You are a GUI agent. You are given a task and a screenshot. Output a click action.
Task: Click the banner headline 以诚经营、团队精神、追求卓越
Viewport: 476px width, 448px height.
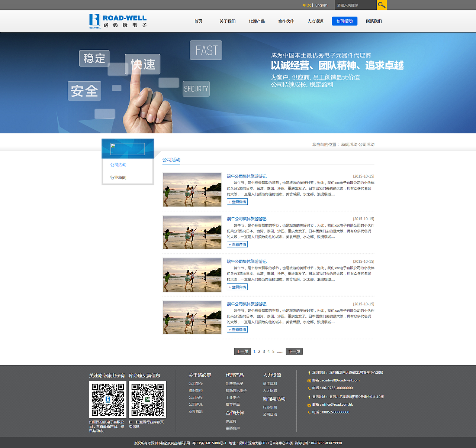point(337,66)
